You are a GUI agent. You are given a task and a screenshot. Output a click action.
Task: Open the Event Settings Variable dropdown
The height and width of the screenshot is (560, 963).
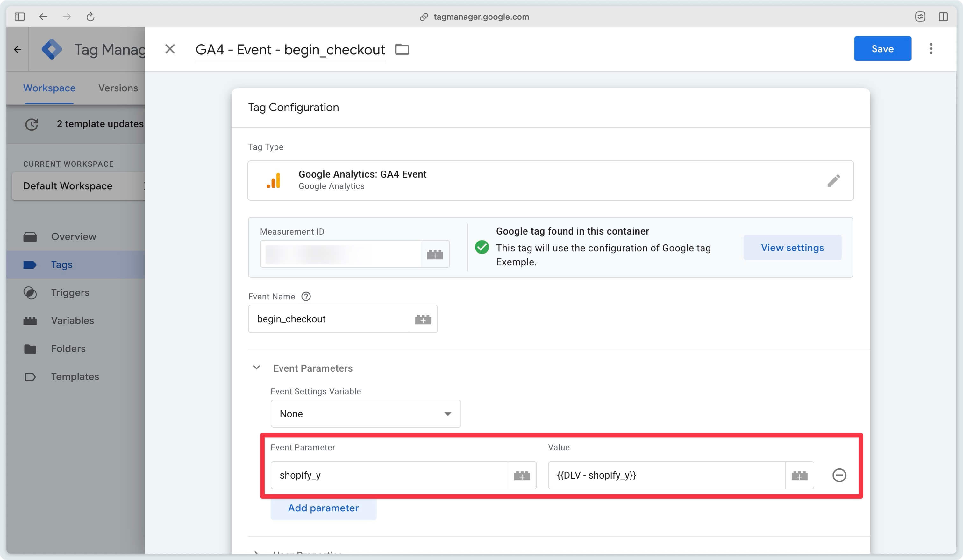tap(366, 414)
